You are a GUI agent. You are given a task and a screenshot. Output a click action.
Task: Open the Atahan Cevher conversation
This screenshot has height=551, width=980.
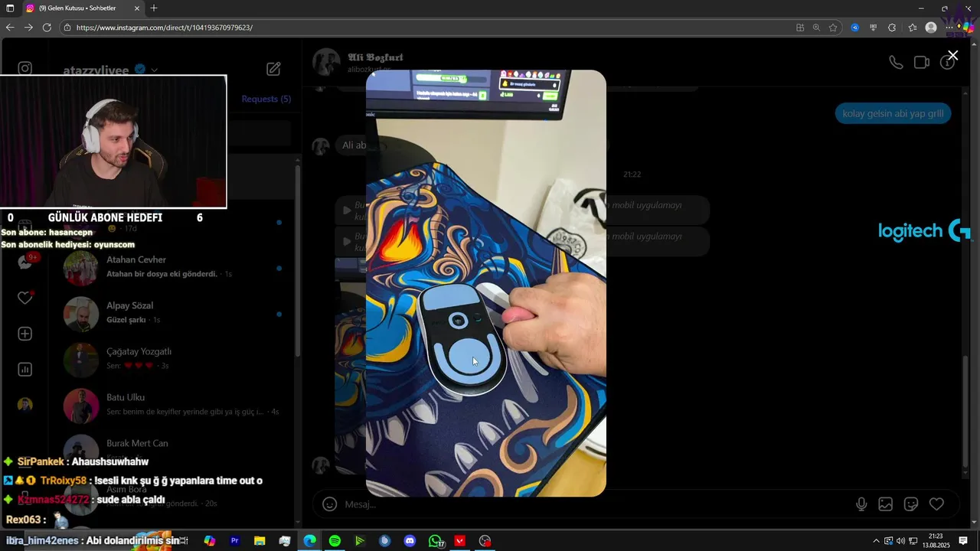[173, 266]
